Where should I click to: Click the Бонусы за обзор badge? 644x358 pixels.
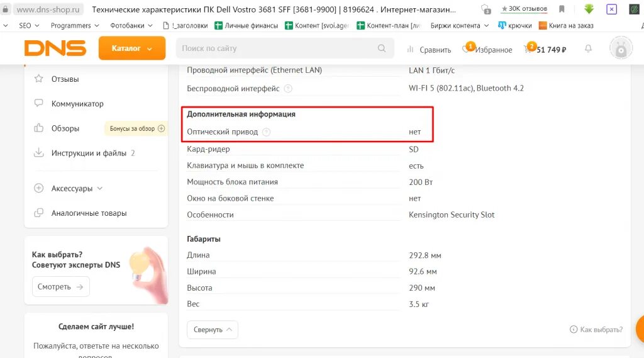(x=136, y=128)
